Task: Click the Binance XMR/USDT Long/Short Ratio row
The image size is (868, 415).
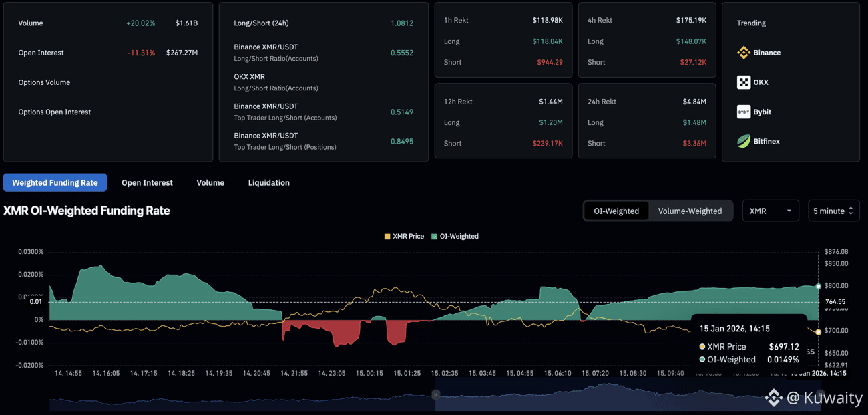Action: [323, 53]
